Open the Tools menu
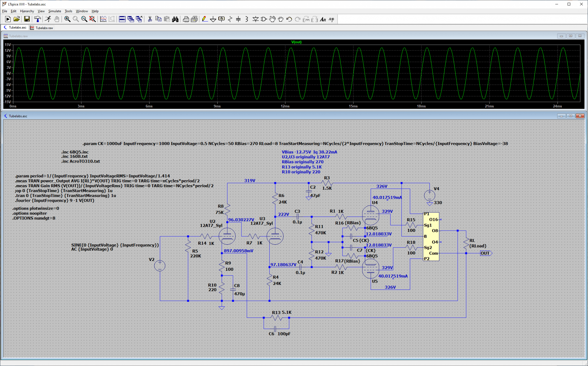Viewport: 588px width, 366px height. (68, 11)
